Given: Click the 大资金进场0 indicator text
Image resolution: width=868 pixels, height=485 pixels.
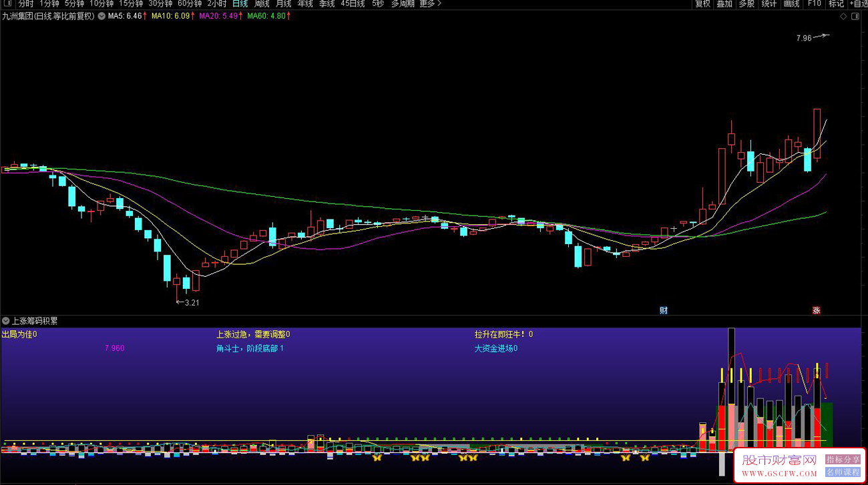Looking at the screenshot, I should tap(496, 348).
